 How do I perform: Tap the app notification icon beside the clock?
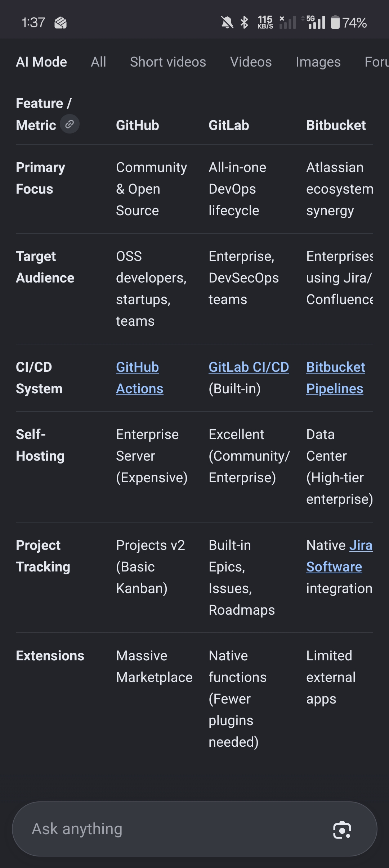pos(61,23)
